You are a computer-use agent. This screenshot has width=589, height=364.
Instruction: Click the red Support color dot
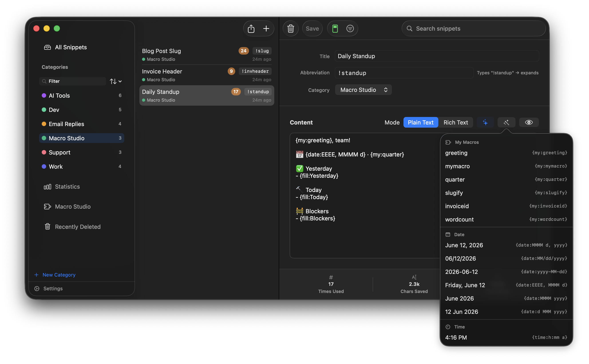point(44,152)
